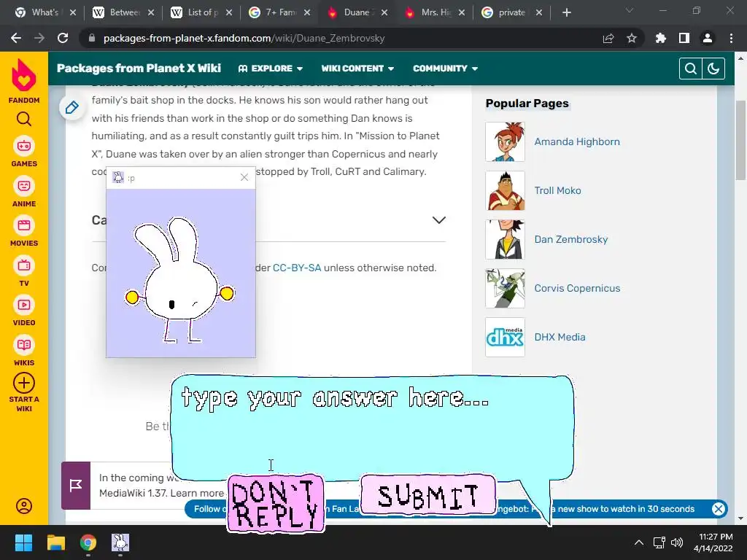Open the Fandom sidebar search icon
The height and width of the screenshot is (560, 747).
24,119
